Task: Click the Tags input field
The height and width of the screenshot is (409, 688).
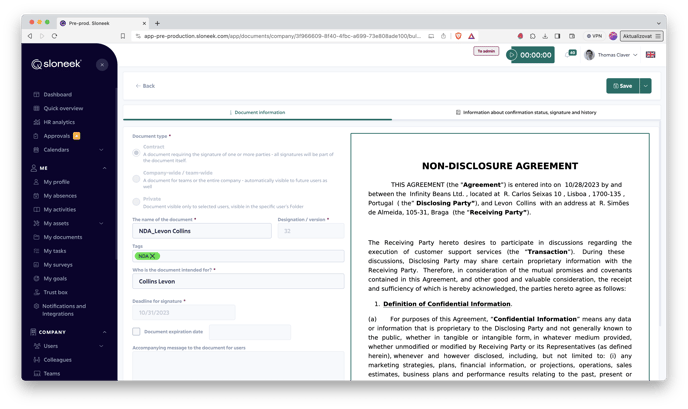Action: pos(238,256)
